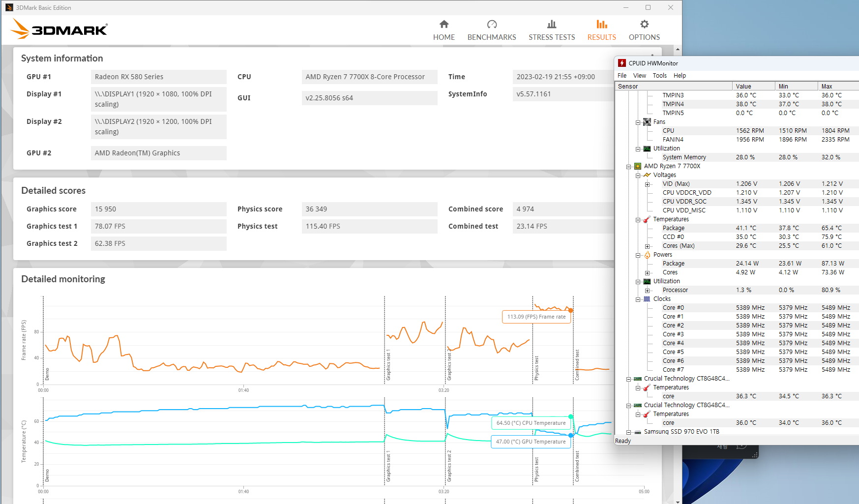Collapse the Fans group in HWMonitor
Image resolution: width=859 pixels, height=504 pixels.
click(638, 122)
